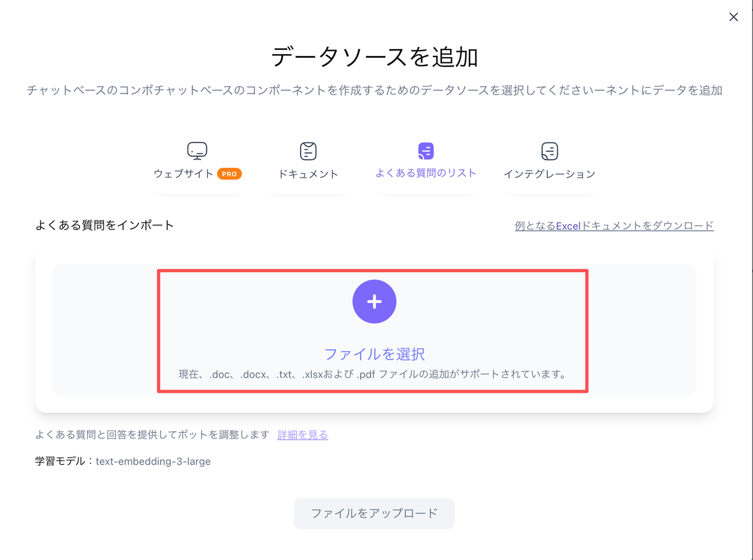Click the page icon above インテグレーション label

coord(549,150)
